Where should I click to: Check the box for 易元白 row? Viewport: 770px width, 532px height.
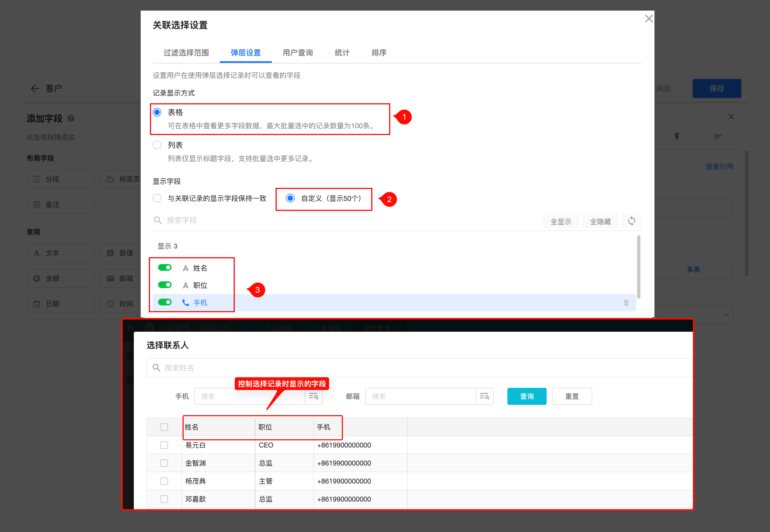pos(164,445)
